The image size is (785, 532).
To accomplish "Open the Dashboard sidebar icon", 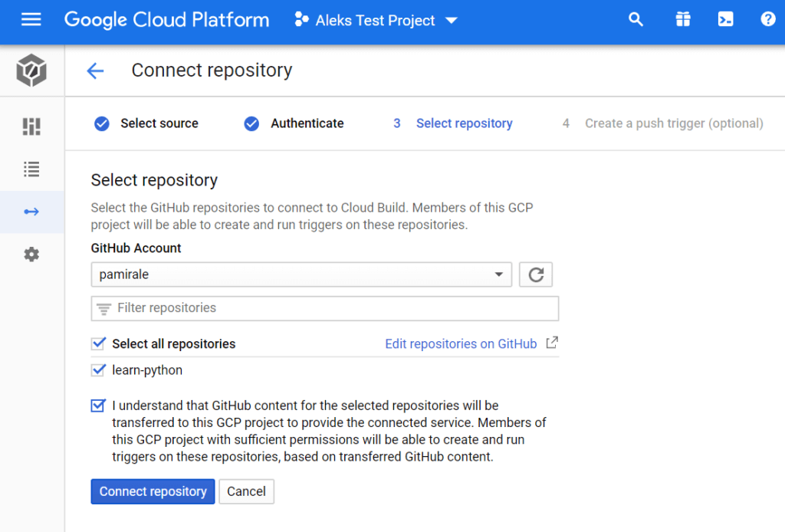I will coord(31,126).
